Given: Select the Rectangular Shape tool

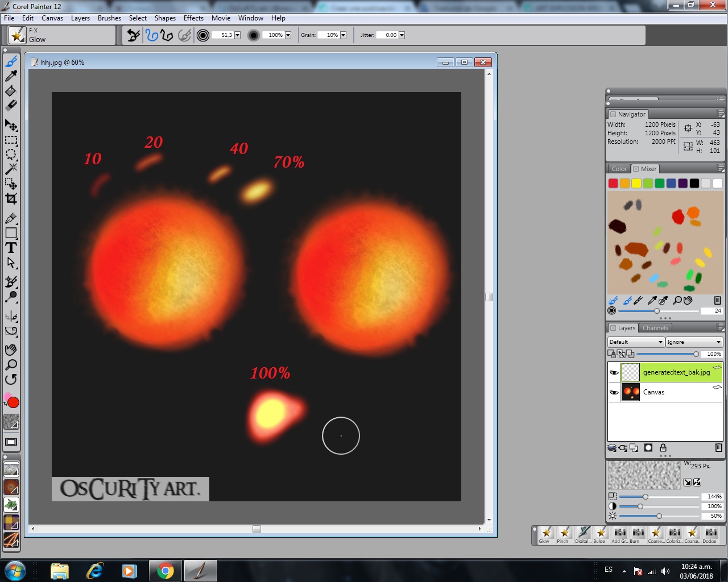Looking at the screenshot, I should point(11,233).
